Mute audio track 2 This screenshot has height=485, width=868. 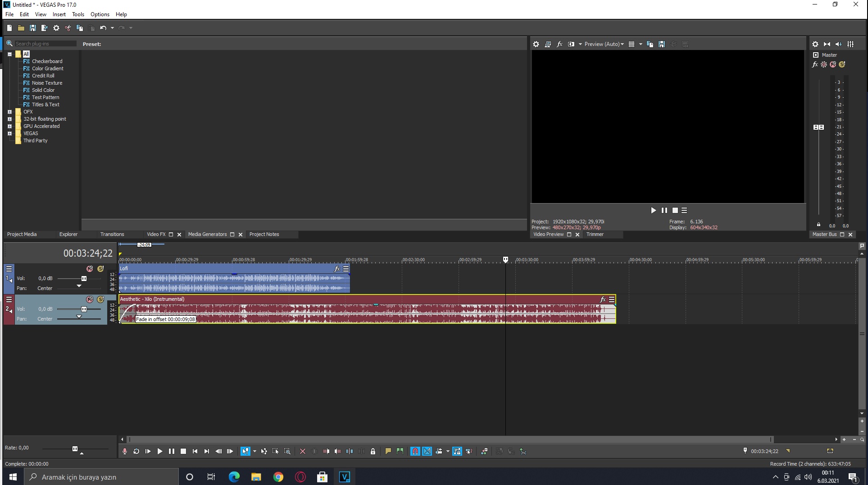(90, 299)
